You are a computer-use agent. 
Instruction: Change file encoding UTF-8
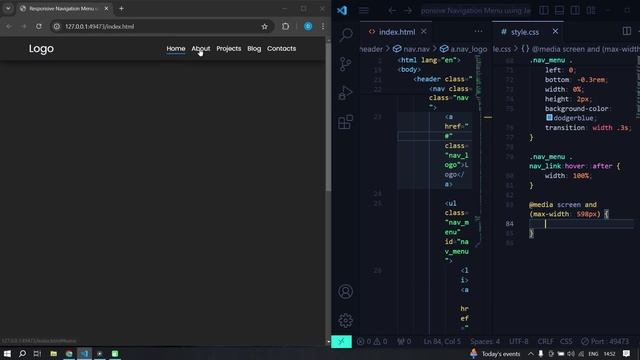pos(518,341)
